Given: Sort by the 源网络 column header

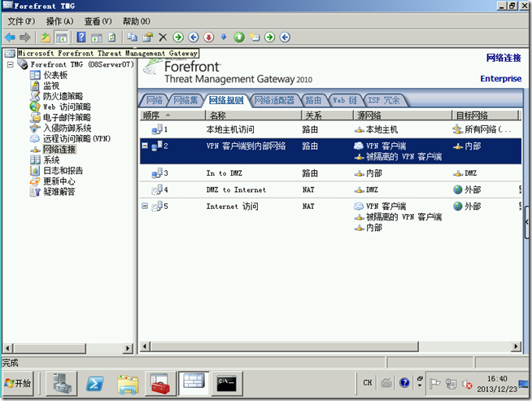Looking at the screenshot, I should click(x=403, y=116).
